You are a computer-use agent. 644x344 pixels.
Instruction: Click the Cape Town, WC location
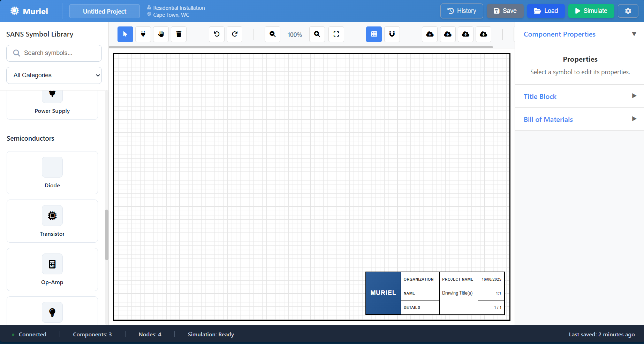click(171, 15)
